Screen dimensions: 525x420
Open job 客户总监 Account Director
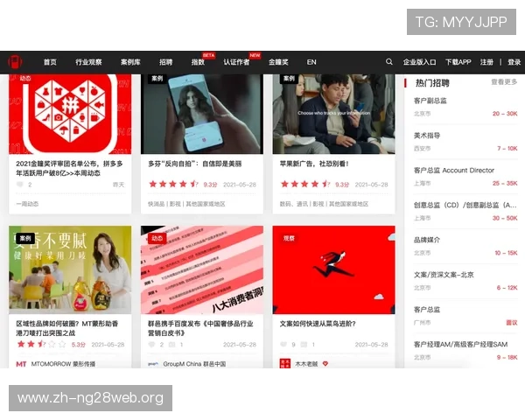tap(465, 177)
